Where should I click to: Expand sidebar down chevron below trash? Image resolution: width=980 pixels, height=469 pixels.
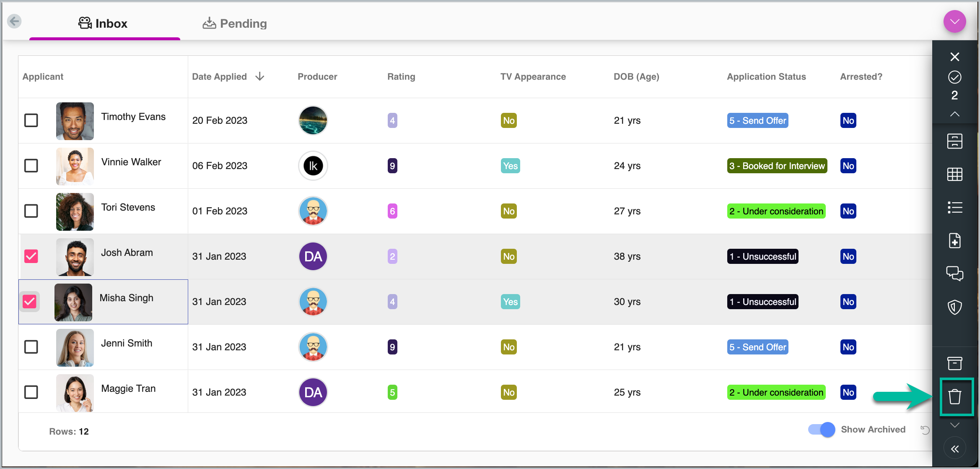(x=954, y=425)
